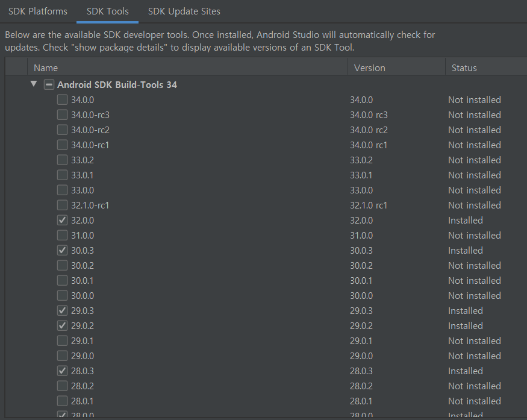Enable the 33.0.2 checkbox
527x420 pixels.
coord(62,160)
